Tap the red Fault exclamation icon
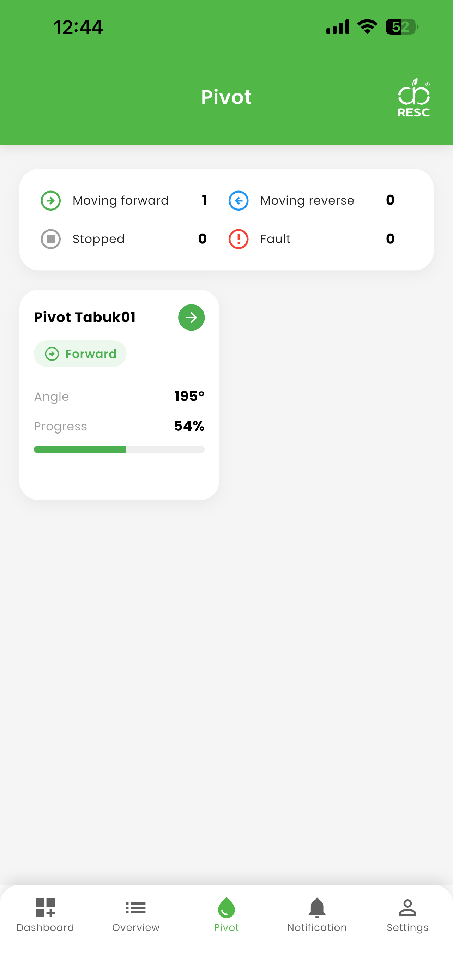The height and width of the screenshot is (980, 453). click(238, 239)
